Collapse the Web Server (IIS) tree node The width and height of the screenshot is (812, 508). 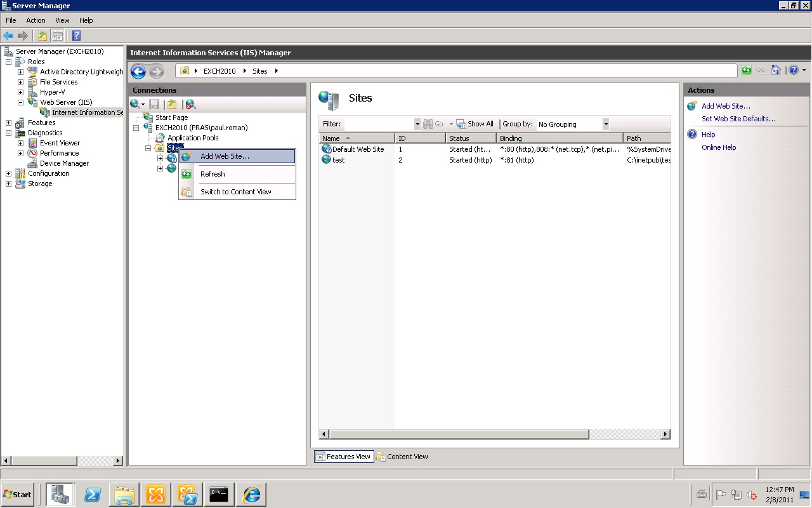tap(20, 102)
